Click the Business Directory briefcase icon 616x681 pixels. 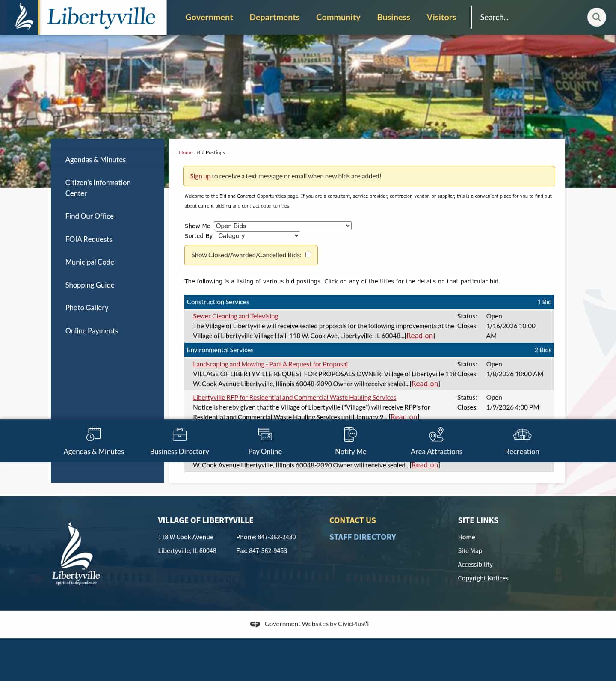[x=180, y=434]
